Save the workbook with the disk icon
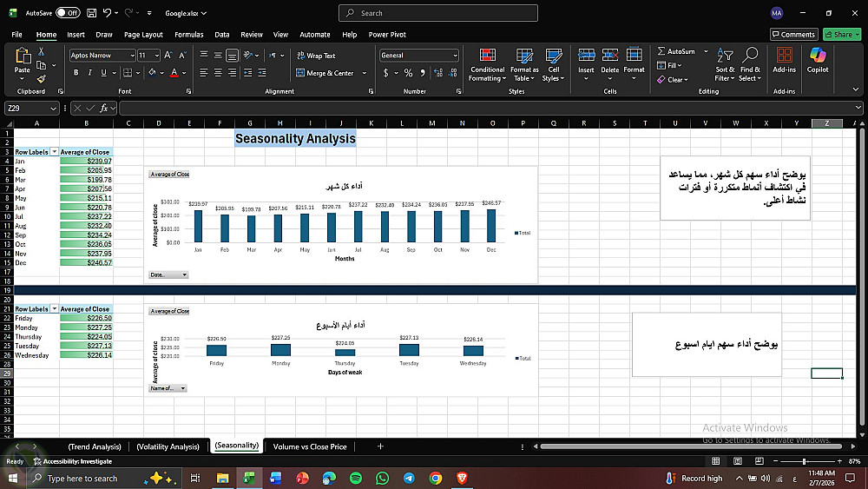The height and width of the screenshot is (489, 868). tap(92, 13)
